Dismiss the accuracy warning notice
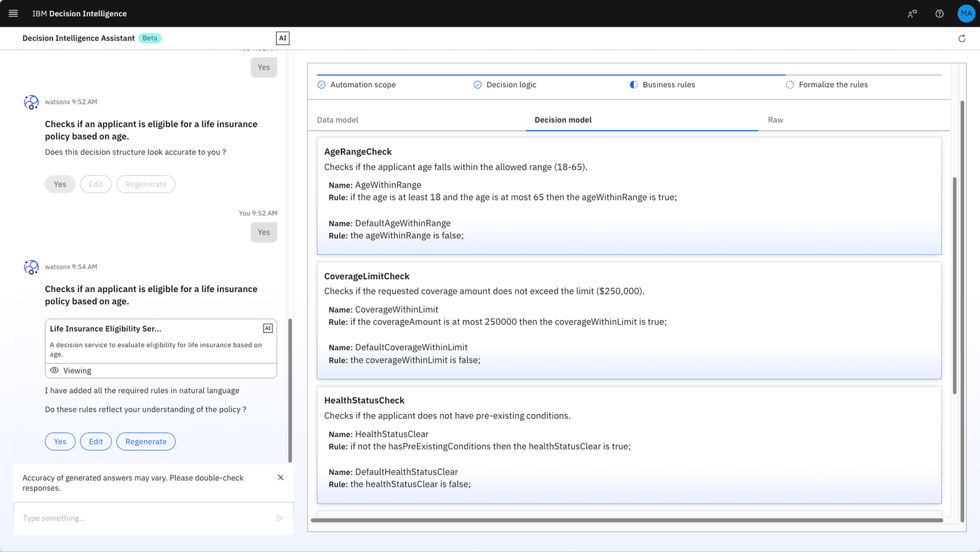This screenshot has width=980, height=552. click(x=280, y=478)
